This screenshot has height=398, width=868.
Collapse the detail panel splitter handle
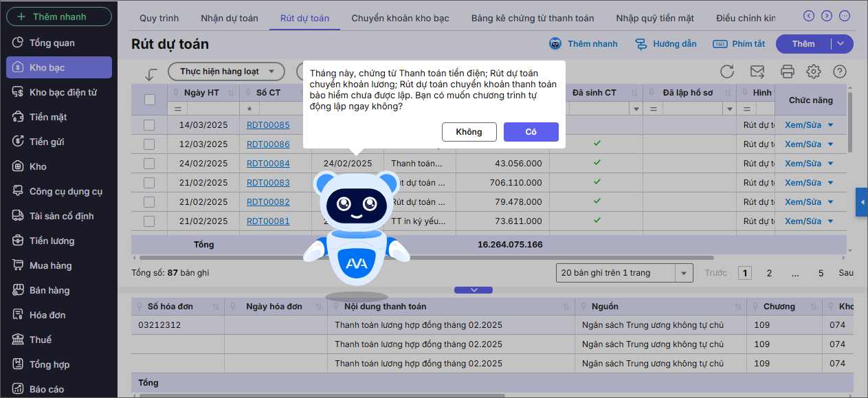point(474,290)
